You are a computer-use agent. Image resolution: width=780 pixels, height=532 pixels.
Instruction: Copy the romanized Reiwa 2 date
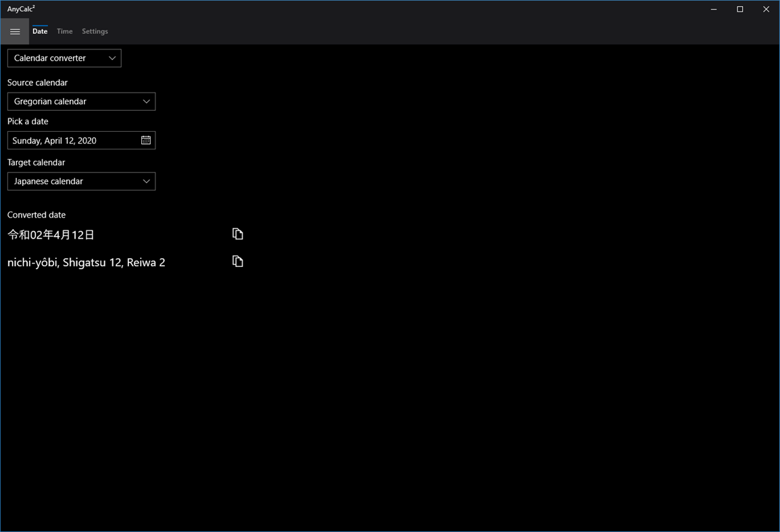[x=237, y=261]
